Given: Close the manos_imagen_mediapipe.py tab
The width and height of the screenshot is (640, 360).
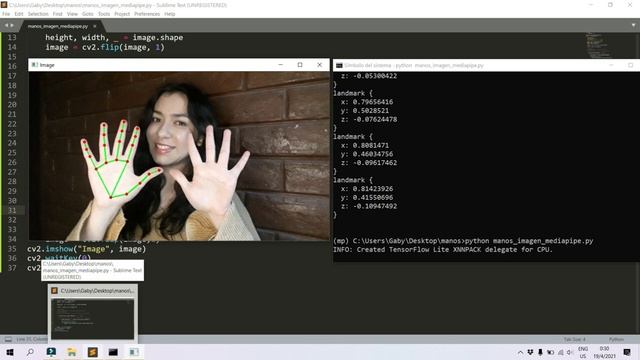Looking at the screenshot, I should point(95,26).
